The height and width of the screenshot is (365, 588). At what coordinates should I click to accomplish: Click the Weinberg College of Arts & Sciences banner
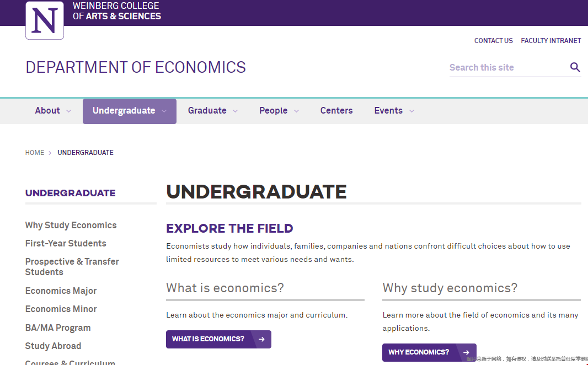coord(116,12)
